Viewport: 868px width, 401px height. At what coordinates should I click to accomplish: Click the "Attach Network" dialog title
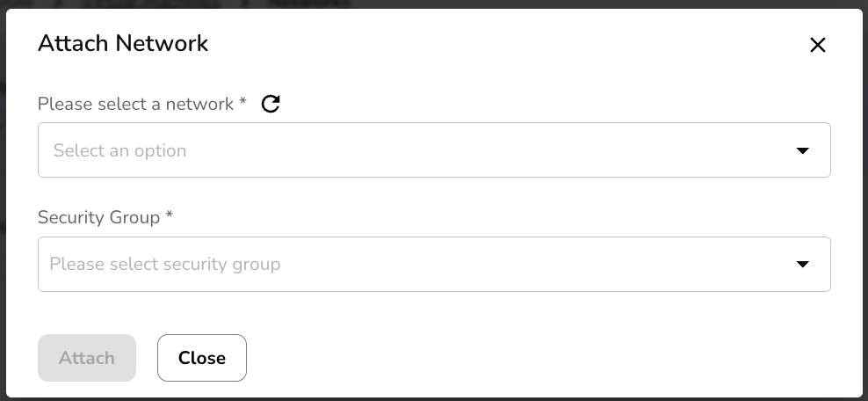123,43
